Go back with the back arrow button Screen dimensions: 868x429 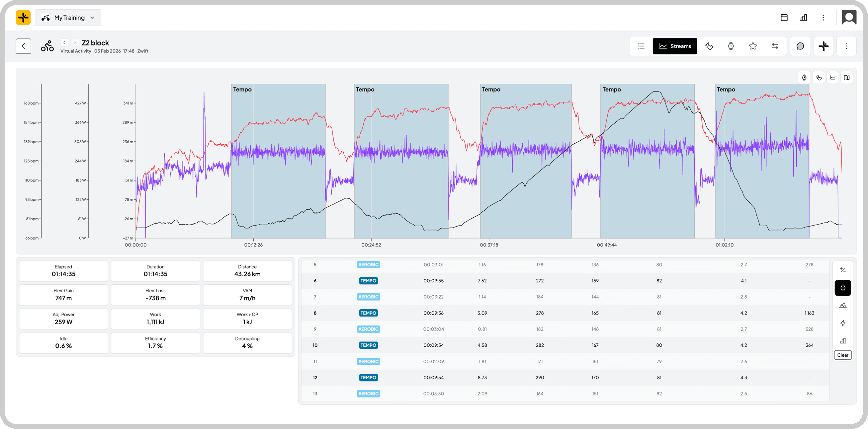(x=23, y=46)
